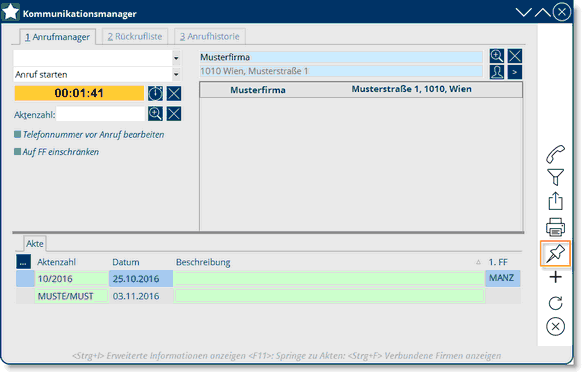Click the phone handset icon in sidebar
583x374 pixels.
[555, 154]
